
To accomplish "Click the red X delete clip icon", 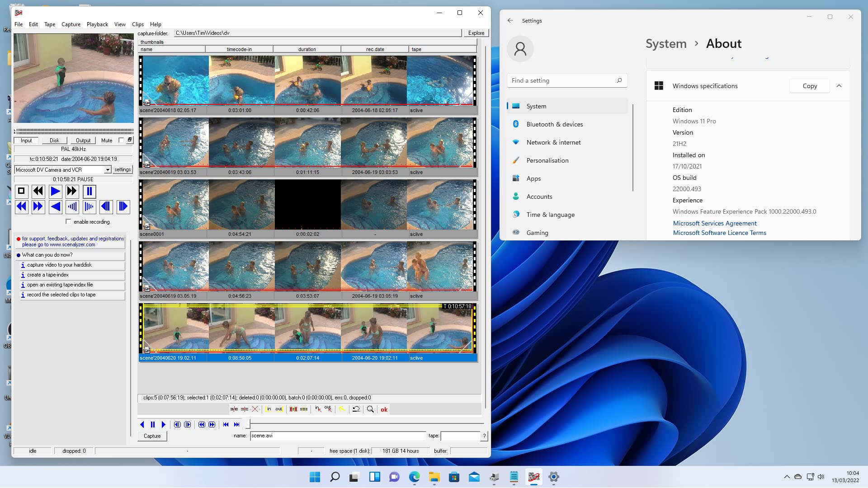I will [x=255, y=409].
